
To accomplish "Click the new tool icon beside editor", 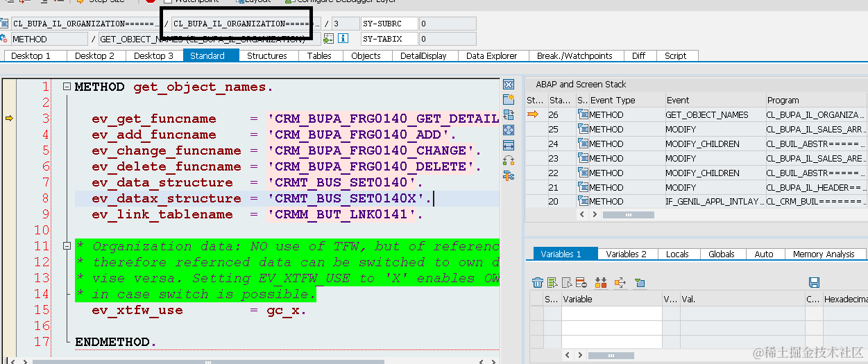I will click(509, 100).
